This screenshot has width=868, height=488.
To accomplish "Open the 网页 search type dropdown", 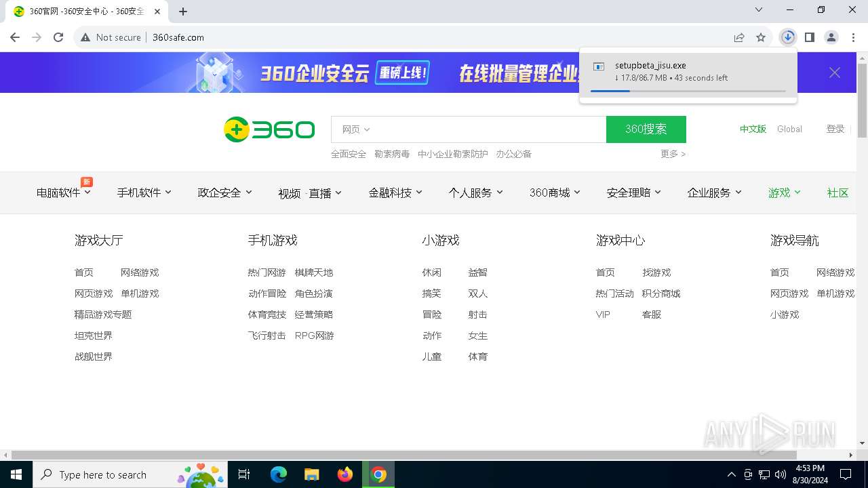I will [356, 129].
